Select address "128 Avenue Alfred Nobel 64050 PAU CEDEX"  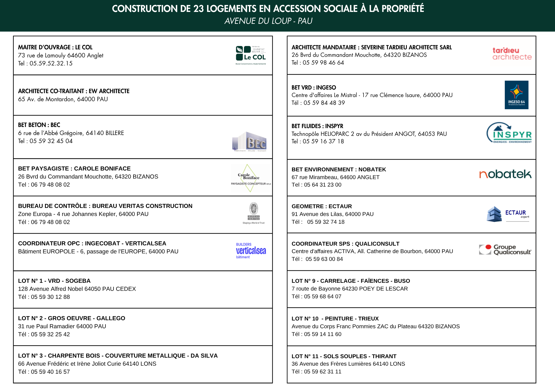[x=77, y=289]
